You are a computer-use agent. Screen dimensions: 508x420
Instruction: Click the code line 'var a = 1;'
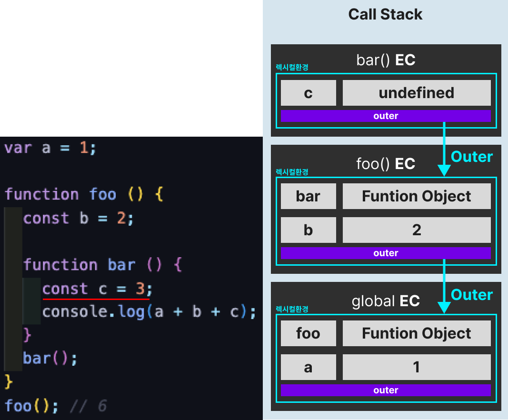(50, 149)
